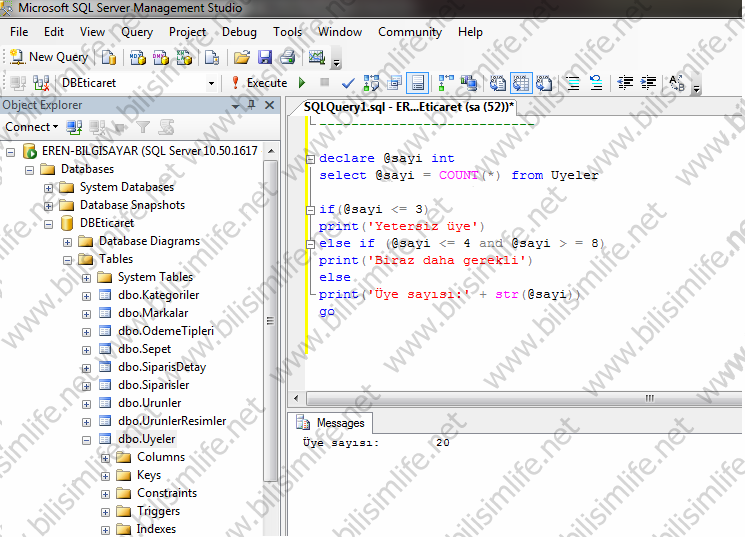
Task: Expand the dbo.Kategoriler table
Action: (x=86, y=297)
